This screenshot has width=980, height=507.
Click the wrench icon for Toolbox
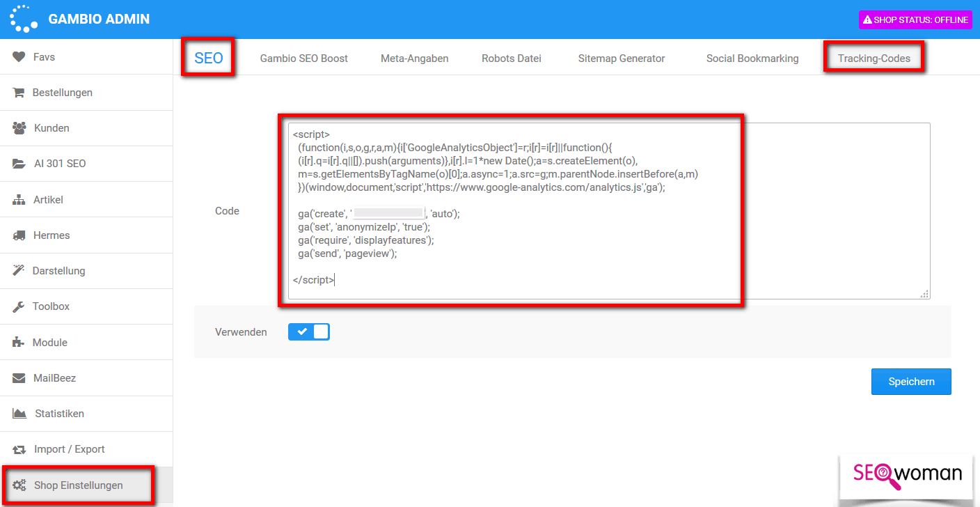coord(19,306)
